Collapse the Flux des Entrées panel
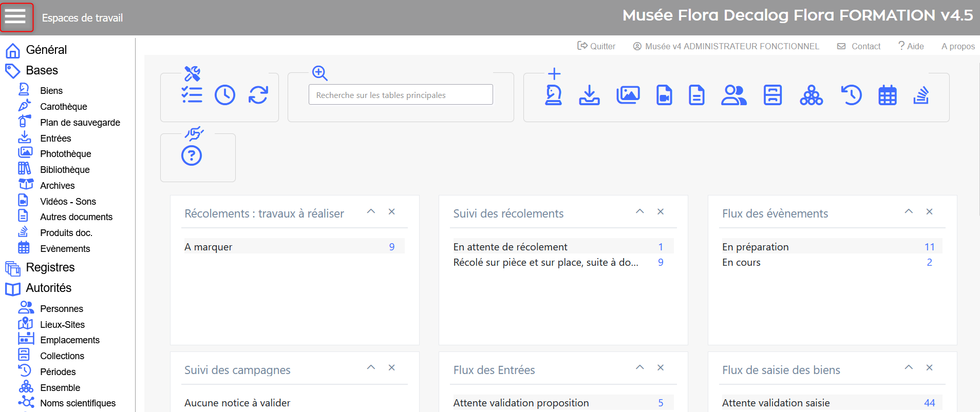The height and width of the screenshot is (412, 980). [639, 367]
